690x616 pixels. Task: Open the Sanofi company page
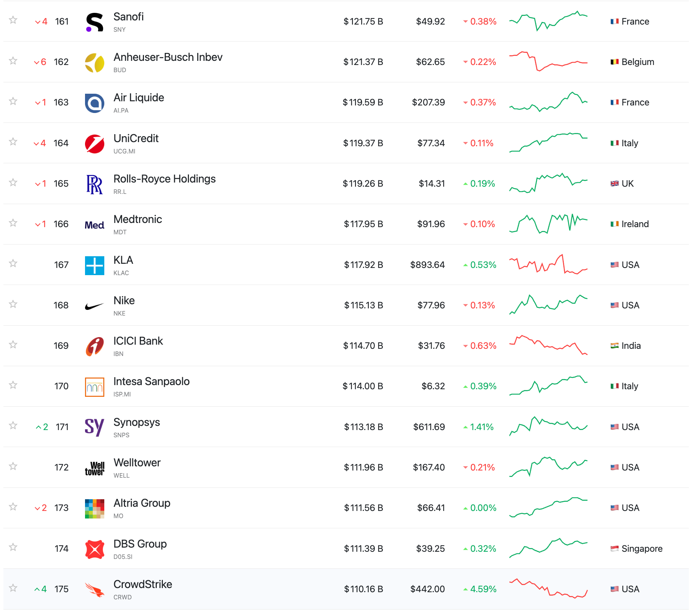click(128, 17)
